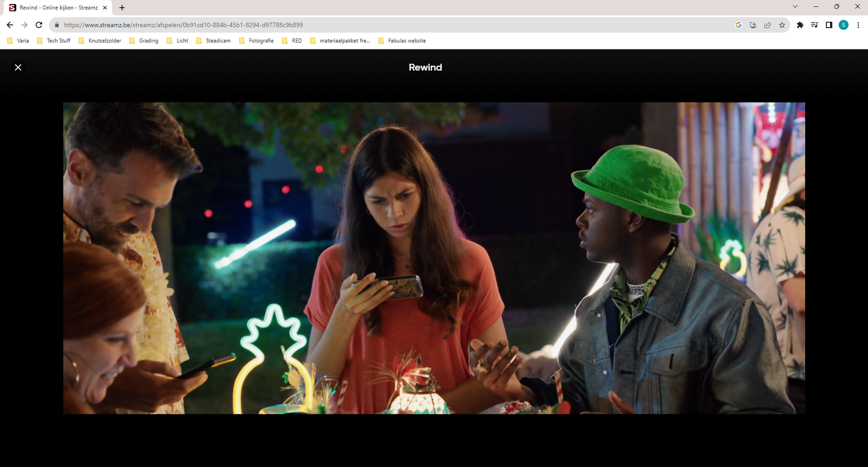Click the Rewind title text
Viewport: 868px width, 467px height.
[425, 67]
